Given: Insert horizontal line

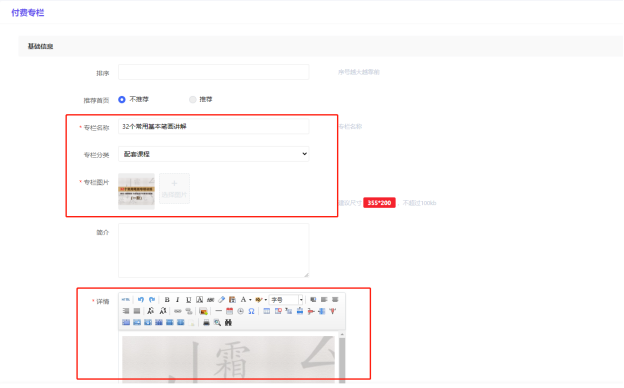Looking at the screenshot, I should click(219, 311).
